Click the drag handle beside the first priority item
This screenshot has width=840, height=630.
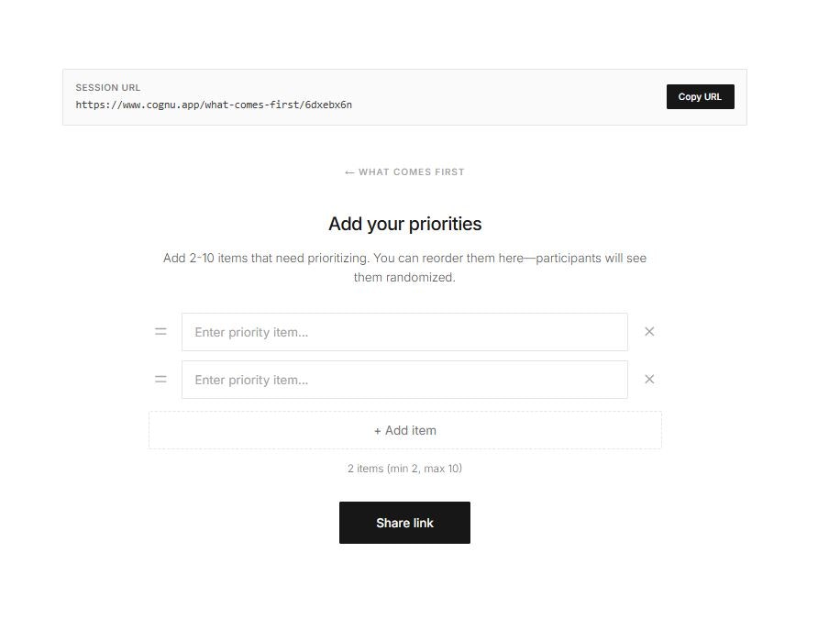(x=160, y=331)
